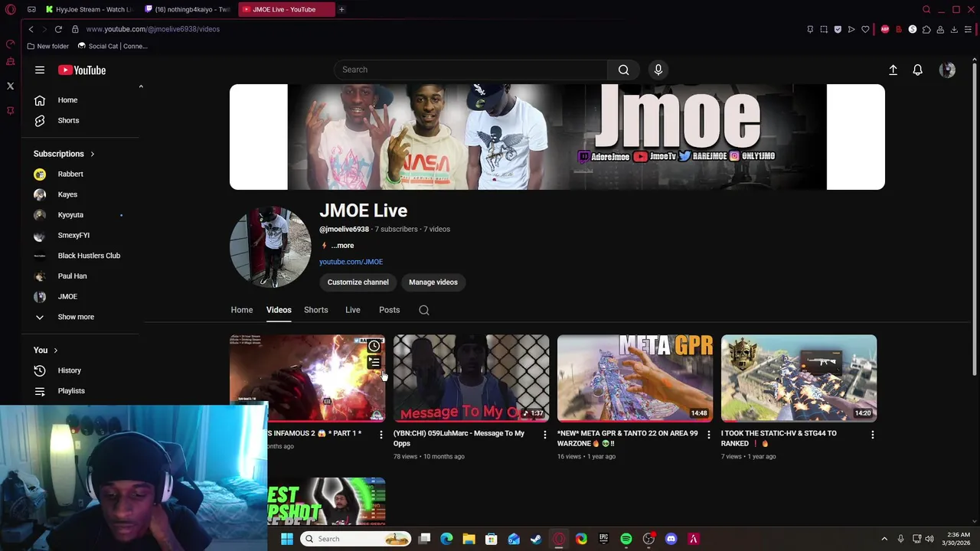
Task: Search within the channel using the magnifier icon
Action: coord(424,310)
